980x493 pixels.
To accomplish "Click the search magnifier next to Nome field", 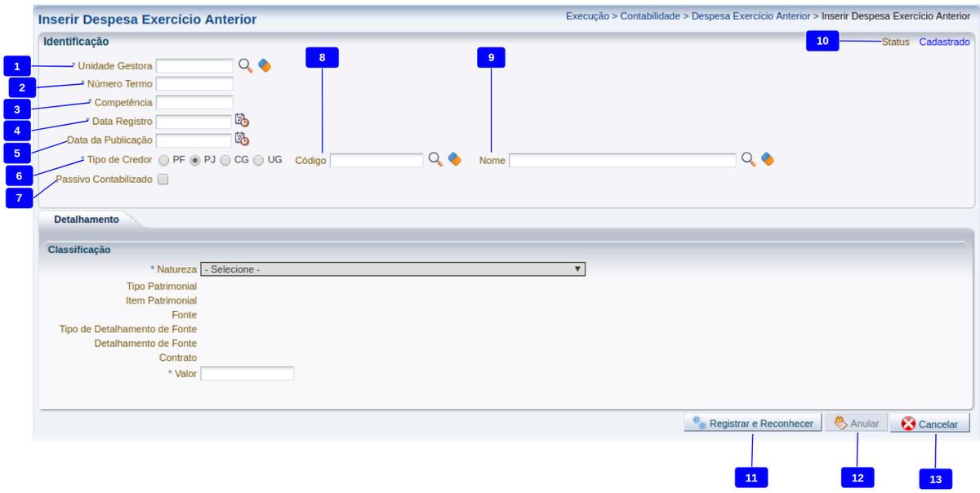I will pos(748,160).
